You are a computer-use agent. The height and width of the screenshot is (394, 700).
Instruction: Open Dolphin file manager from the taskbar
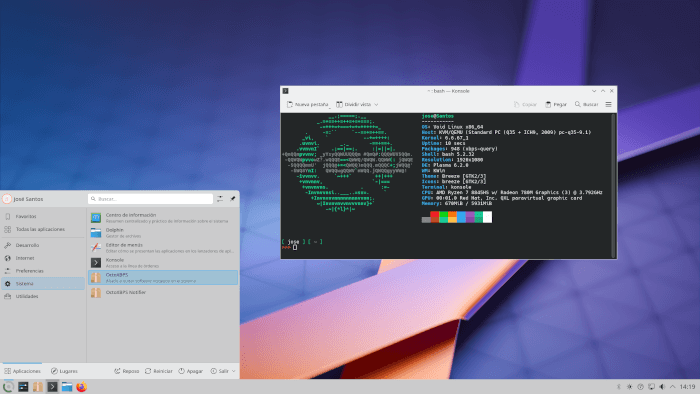(x=67, y=387)
